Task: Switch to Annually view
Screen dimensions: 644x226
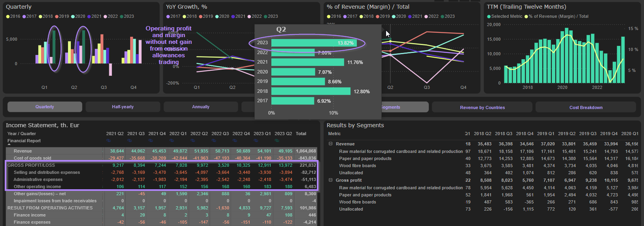Action: (201, 107)
